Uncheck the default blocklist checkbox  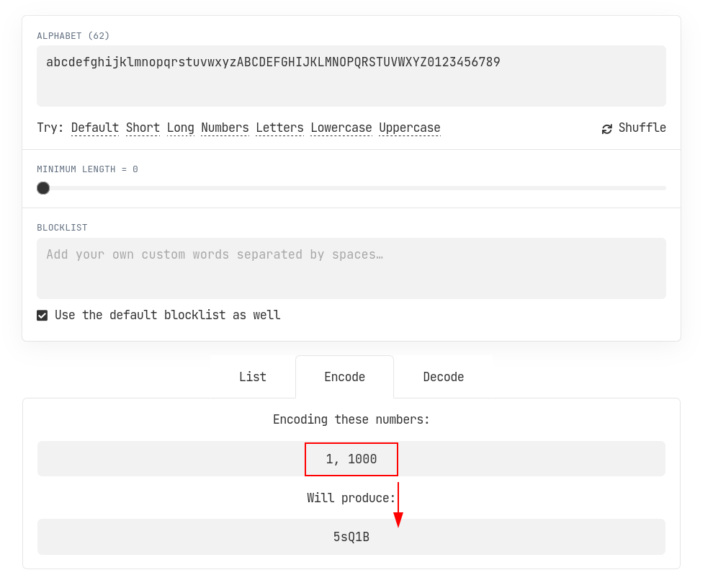pyautogui.click(x=42, y=316)
